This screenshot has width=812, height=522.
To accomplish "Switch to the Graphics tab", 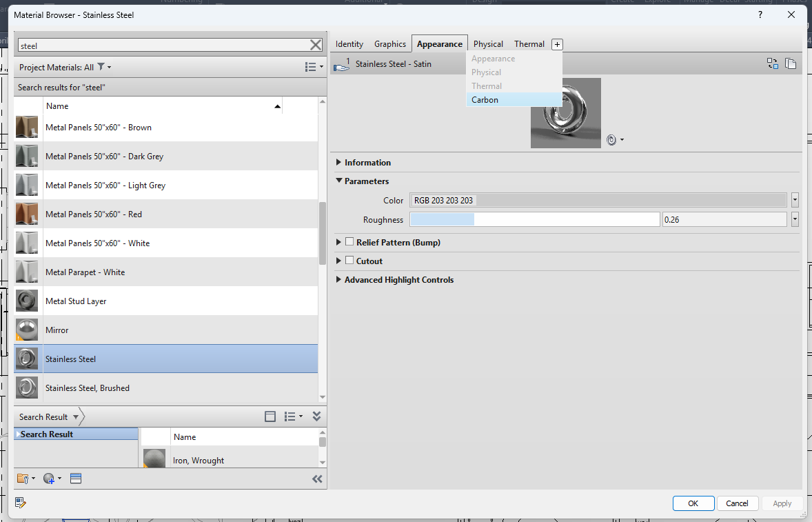I will coord(390,43).
